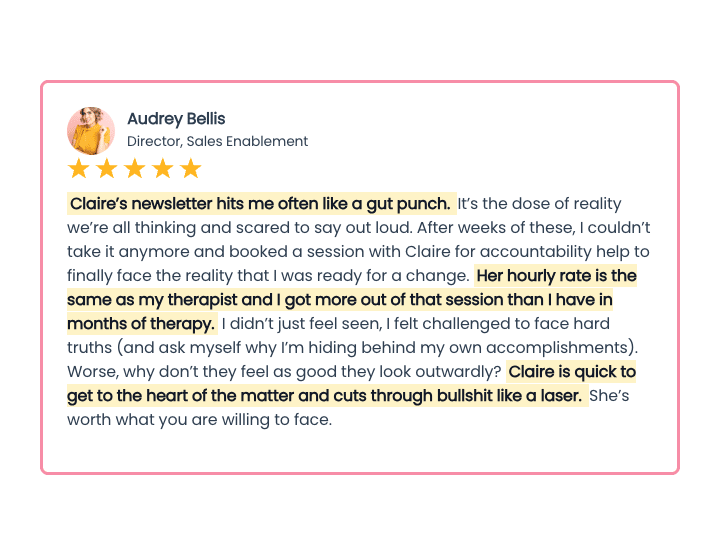The image size is (720, 555).
Task: Click the first rating star
Action: tap(79, 168)
